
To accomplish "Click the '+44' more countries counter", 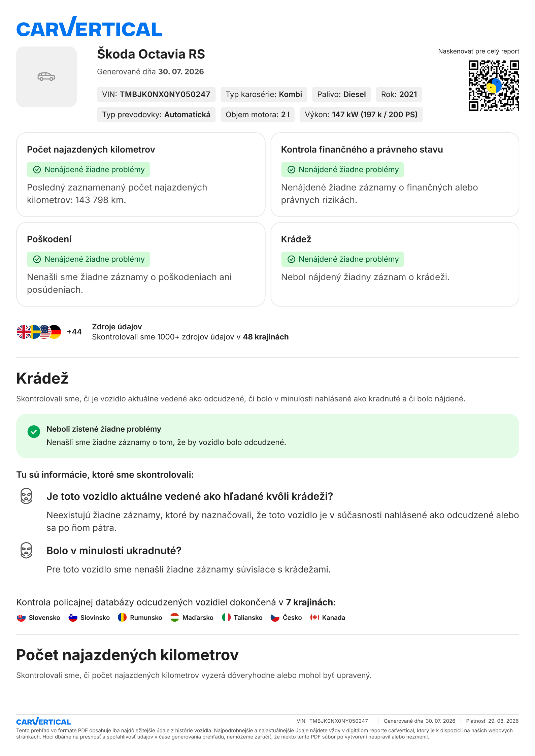I will point(74,332).
